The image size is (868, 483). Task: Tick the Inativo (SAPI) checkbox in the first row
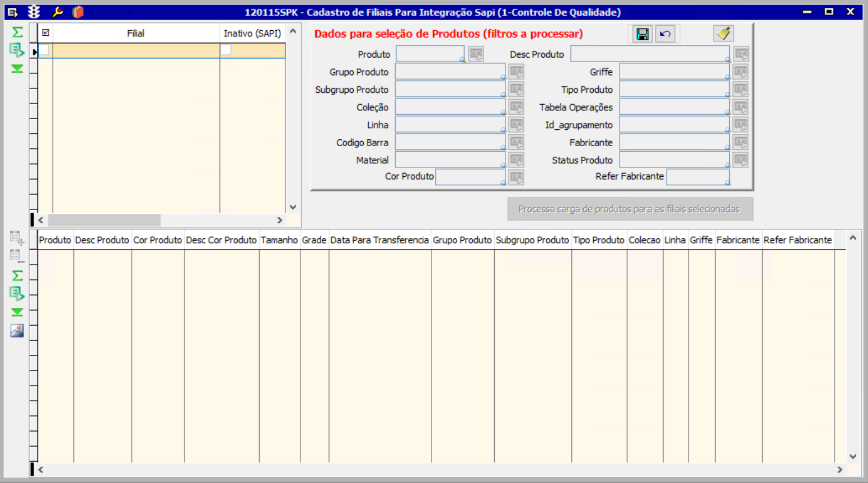pos(226,50)
